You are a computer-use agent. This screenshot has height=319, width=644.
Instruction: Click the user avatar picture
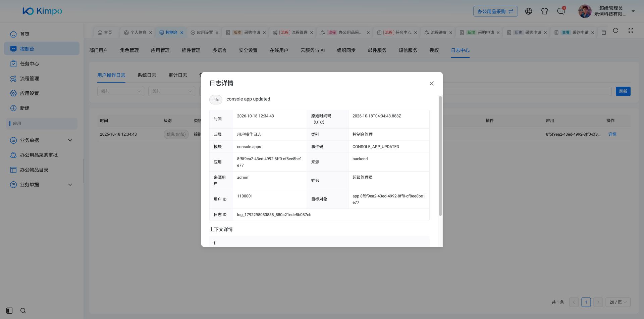coord(585,11)
